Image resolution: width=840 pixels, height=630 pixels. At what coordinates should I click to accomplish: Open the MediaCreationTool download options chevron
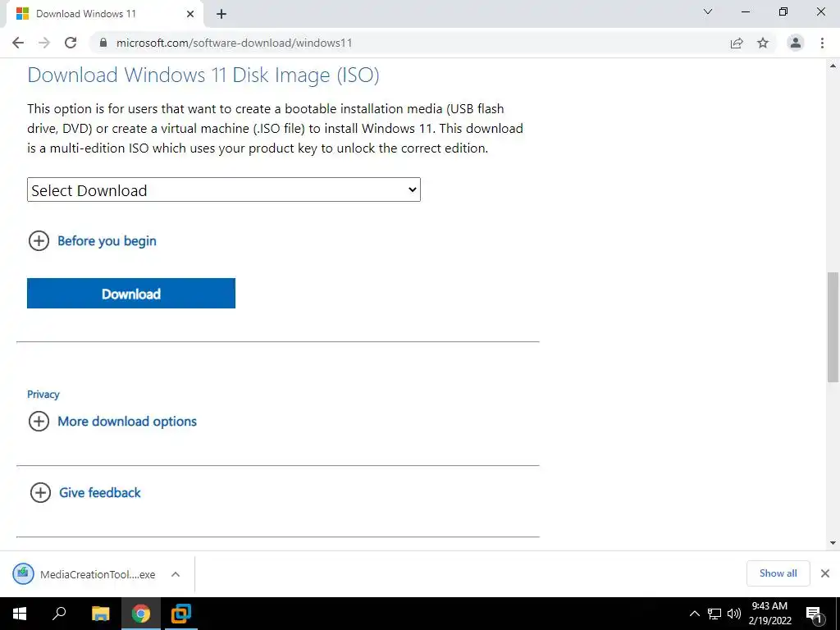(x=176, y=574)
